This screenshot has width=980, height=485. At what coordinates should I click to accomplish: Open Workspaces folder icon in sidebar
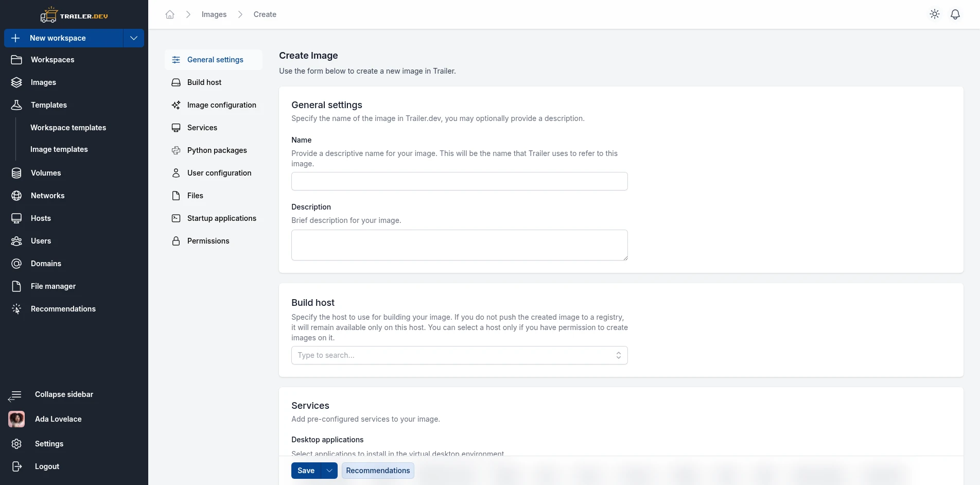click(x=16, y=60)
